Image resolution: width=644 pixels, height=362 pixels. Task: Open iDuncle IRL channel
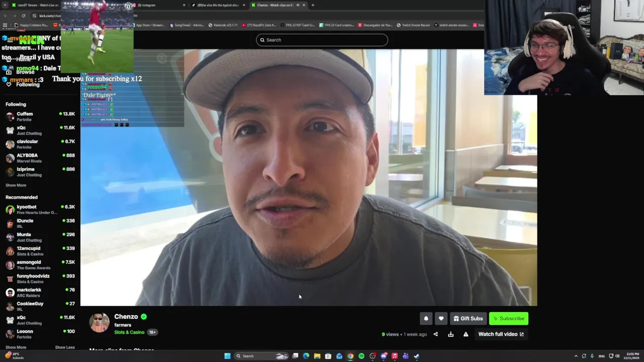pos(40,223)
